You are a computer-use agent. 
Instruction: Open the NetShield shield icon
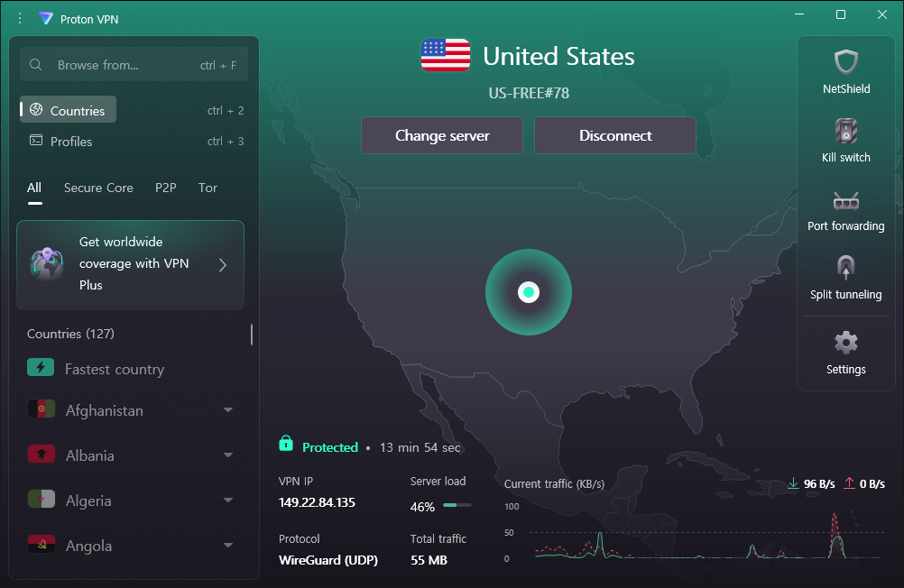pos(845,62)
